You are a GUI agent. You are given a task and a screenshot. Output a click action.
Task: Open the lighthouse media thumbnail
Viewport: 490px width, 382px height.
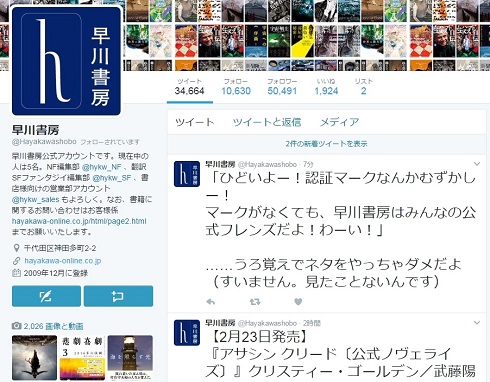[x=130, y=358]
